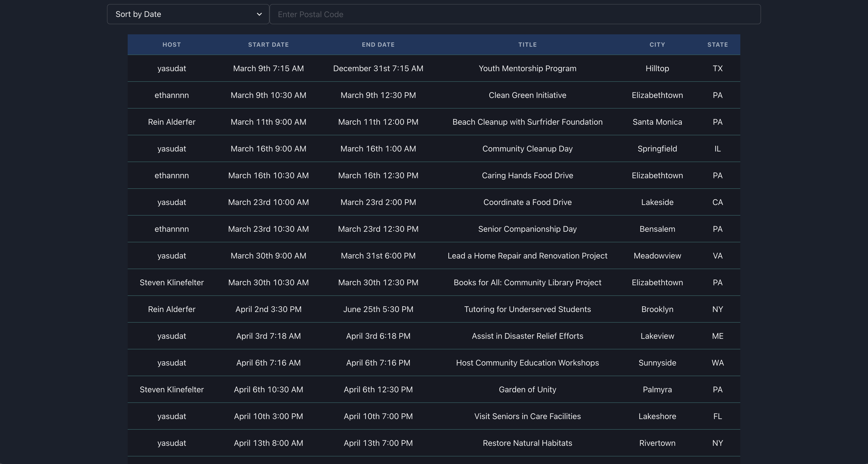868x464 pixels.
Task: Click Senior Companionship Day event
Action: click(x=527, y=229)
